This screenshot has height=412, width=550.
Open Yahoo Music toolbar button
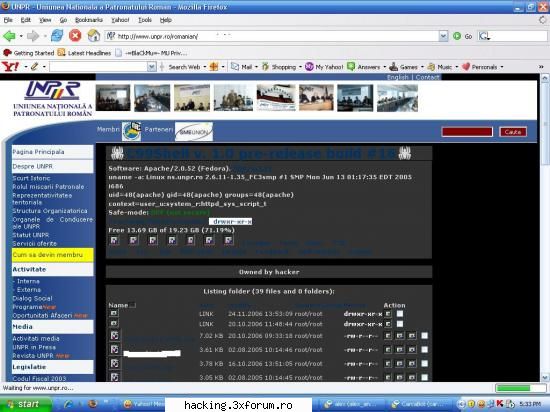440,67
